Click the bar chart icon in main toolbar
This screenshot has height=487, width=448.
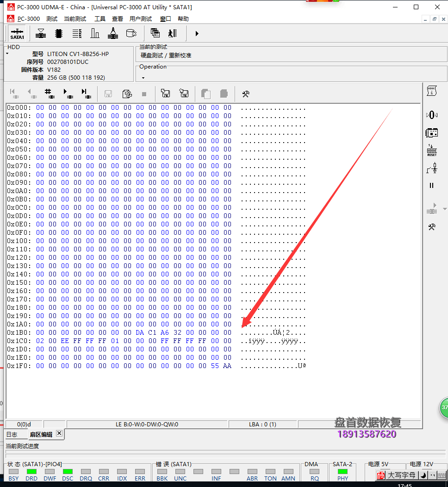[95, 33]
